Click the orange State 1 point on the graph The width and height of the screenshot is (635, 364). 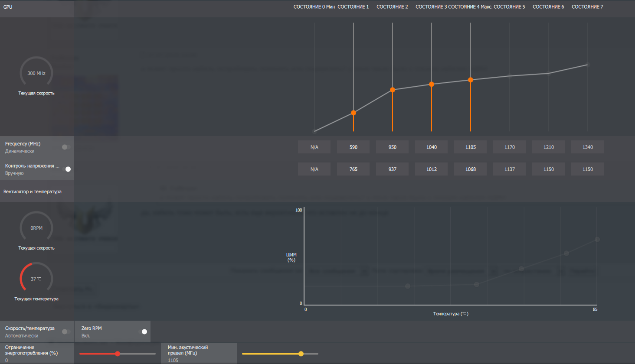click(x=354, y=113)
